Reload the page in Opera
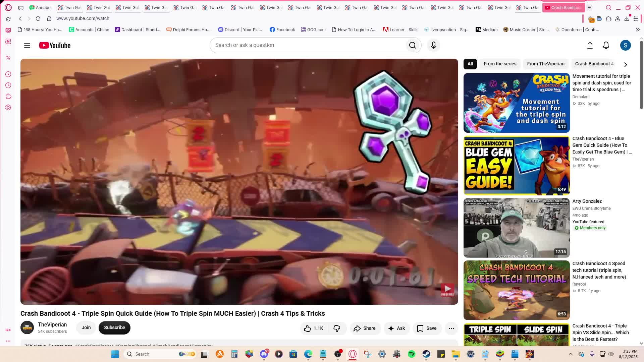Viewport: 644px width, 362px height. click(38, 18)
